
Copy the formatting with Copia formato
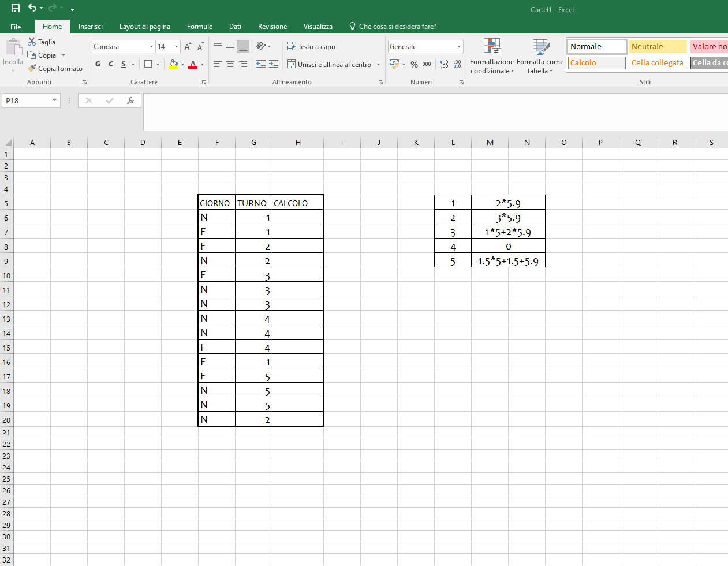point(55,68)
